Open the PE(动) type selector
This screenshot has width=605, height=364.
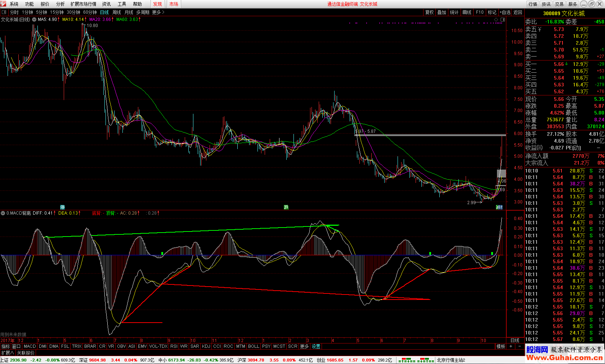click(x=573, y=148)
